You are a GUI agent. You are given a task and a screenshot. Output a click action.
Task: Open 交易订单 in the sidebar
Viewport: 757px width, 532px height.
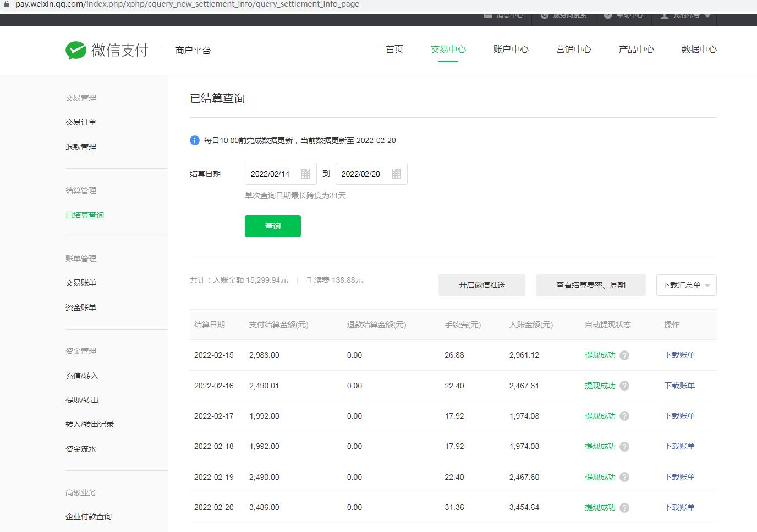[x=81, y=122]
